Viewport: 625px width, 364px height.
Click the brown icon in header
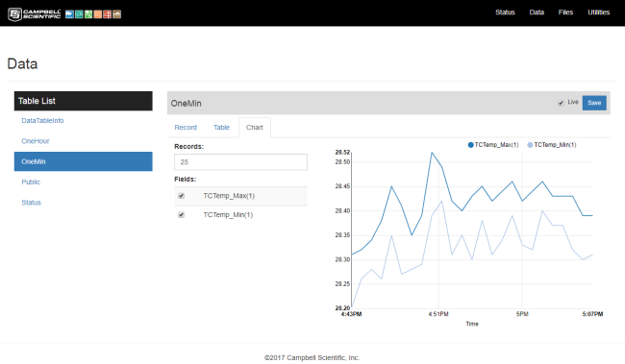(x=116, y=14)
